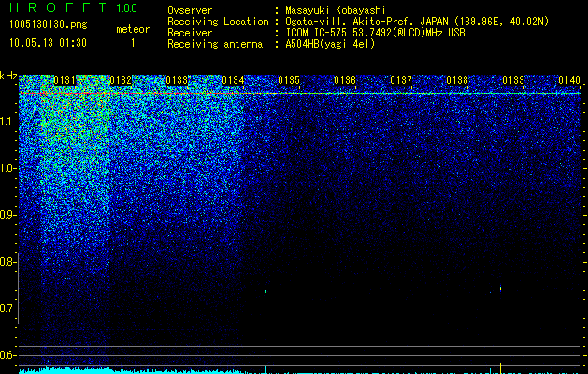
Task: Click the 0137 time marker label
Action: click(x=401, y=80)
